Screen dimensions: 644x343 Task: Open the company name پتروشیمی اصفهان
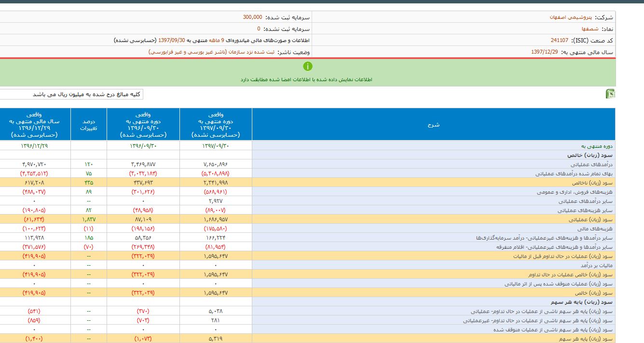coord(566,17)
